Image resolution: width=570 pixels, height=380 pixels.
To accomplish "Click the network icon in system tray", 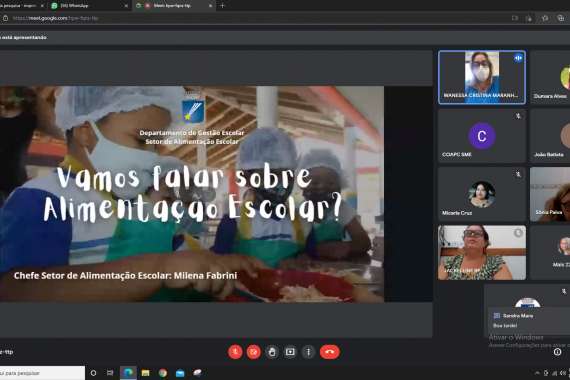I will click(x=555, y=373).
